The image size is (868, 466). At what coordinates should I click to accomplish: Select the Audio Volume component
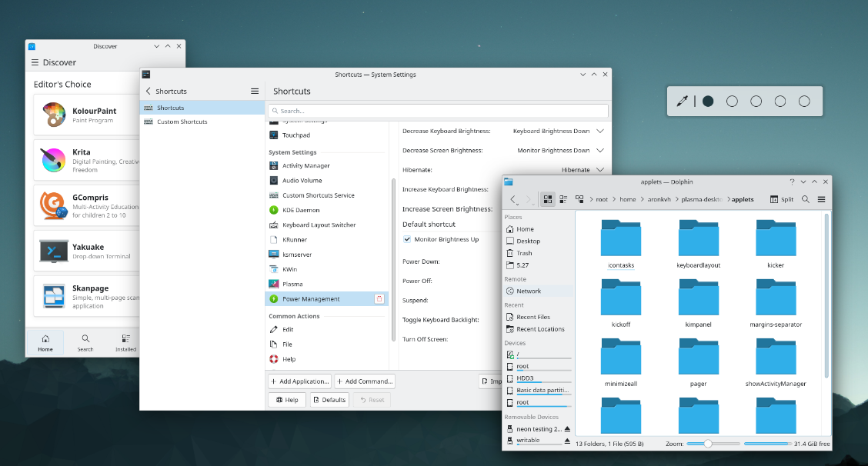pyautogui.click(x=327, y=181)
